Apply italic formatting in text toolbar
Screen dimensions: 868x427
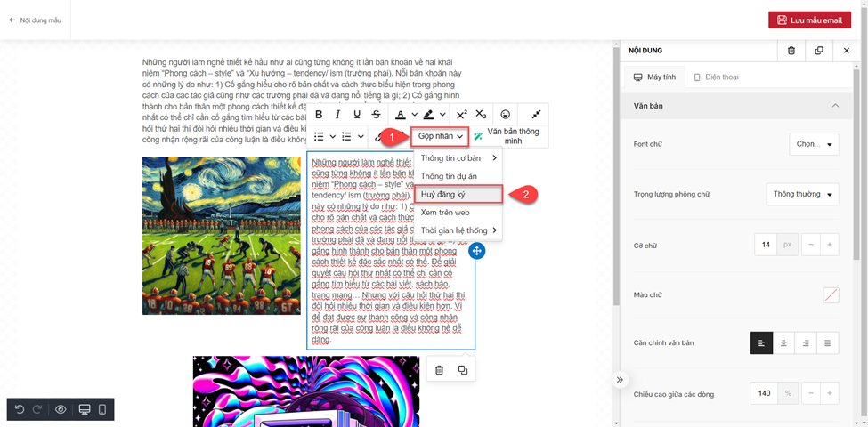337,115
